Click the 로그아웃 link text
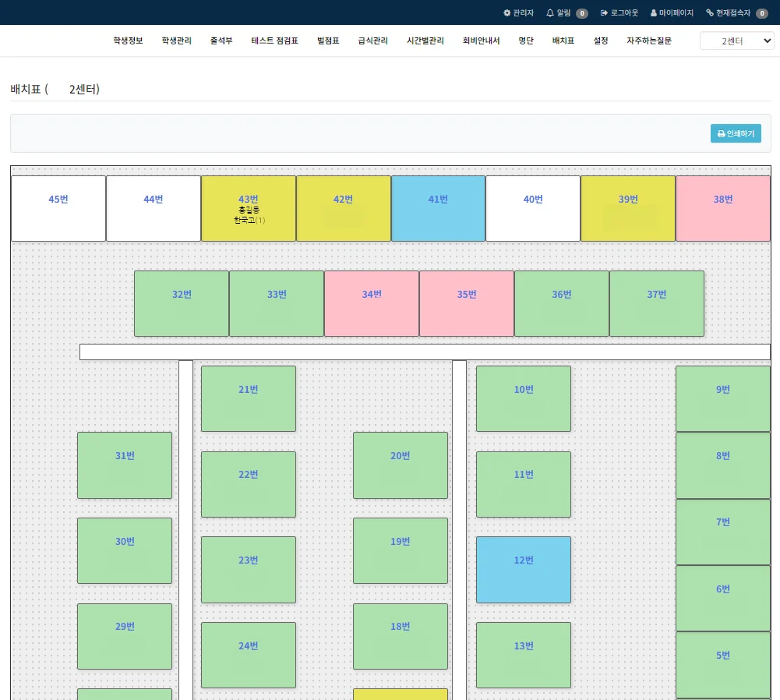780x700 pixels. (624, 13)
